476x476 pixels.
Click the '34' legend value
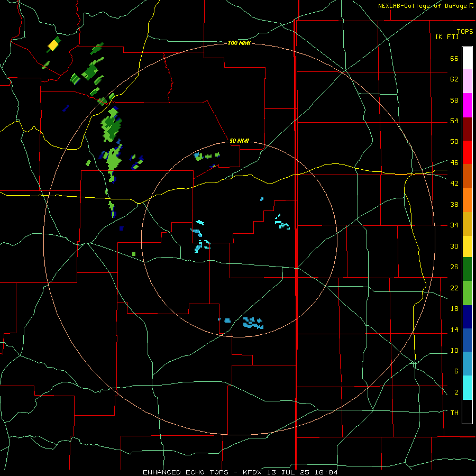pos(454,225)
